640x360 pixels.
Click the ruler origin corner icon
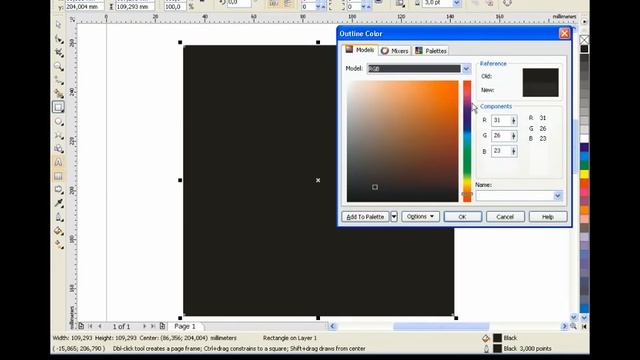point(72,19)
